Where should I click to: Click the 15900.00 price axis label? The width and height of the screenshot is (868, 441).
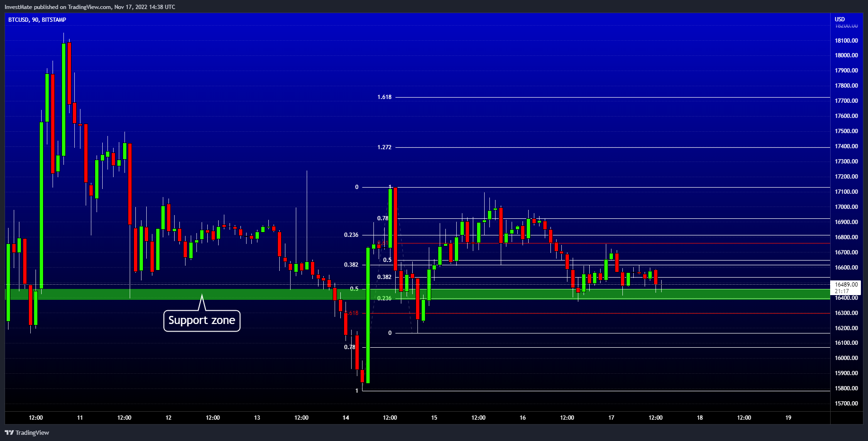[846, 373]
